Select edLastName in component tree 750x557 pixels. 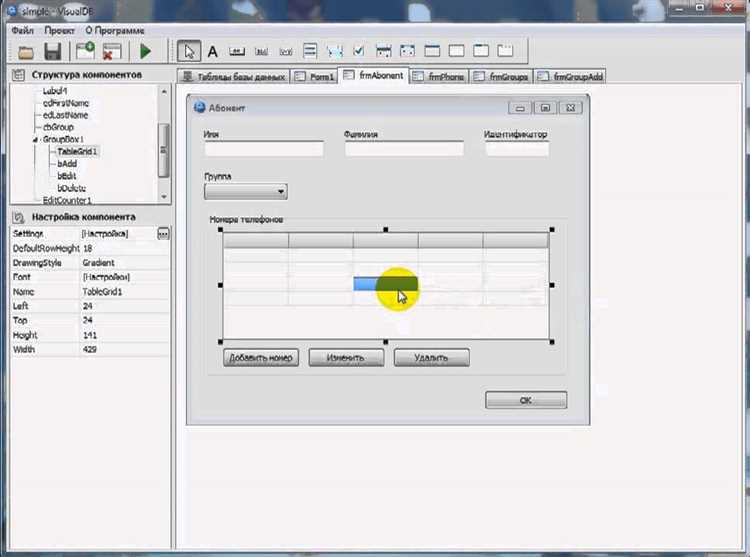tap(65, 115)
